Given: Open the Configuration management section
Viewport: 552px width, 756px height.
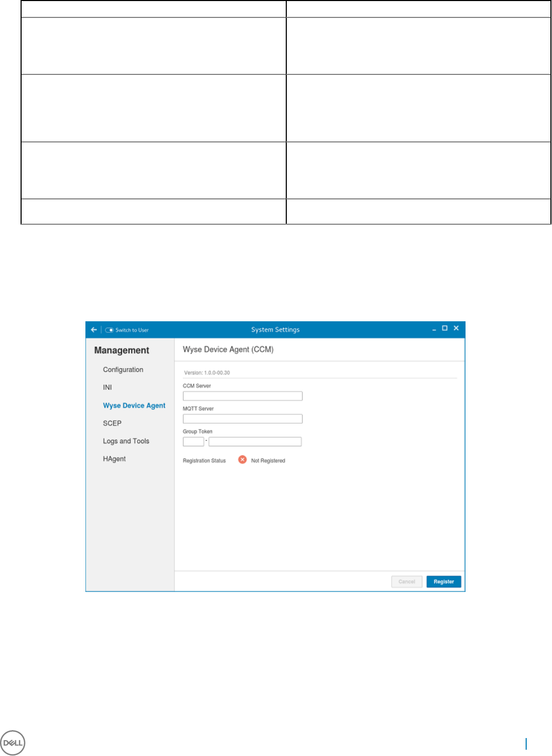Looking at the screenshot, I should pos(123,370).
